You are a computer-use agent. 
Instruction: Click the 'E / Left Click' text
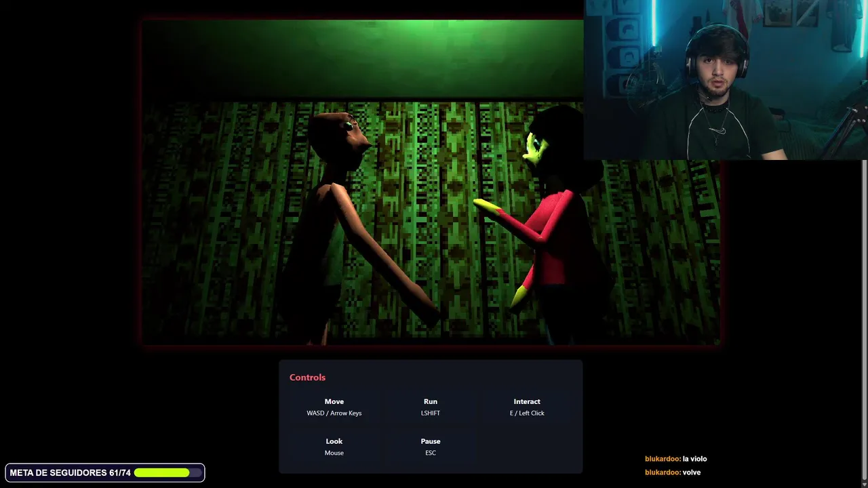tap(527, 413)
